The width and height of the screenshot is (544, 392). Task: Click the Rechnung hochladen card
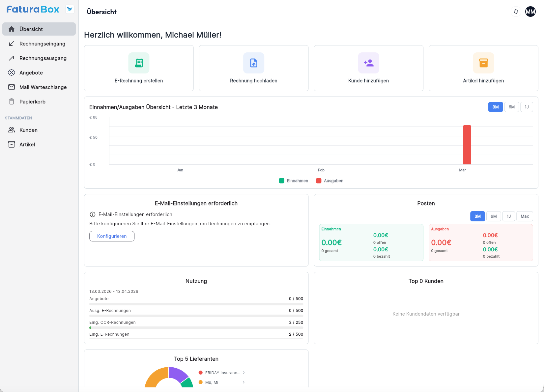(x=253, y=68)
